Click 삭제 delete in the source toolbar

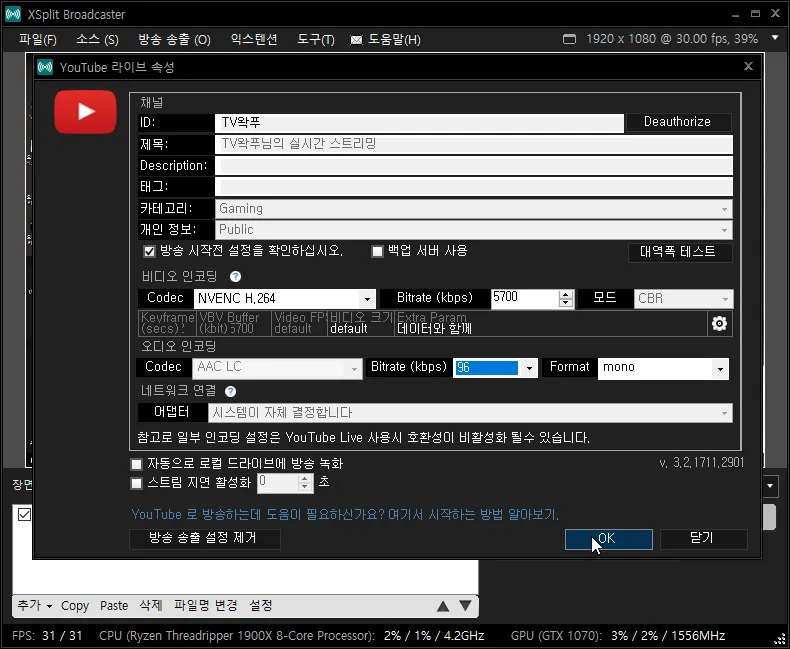point(151,605)
